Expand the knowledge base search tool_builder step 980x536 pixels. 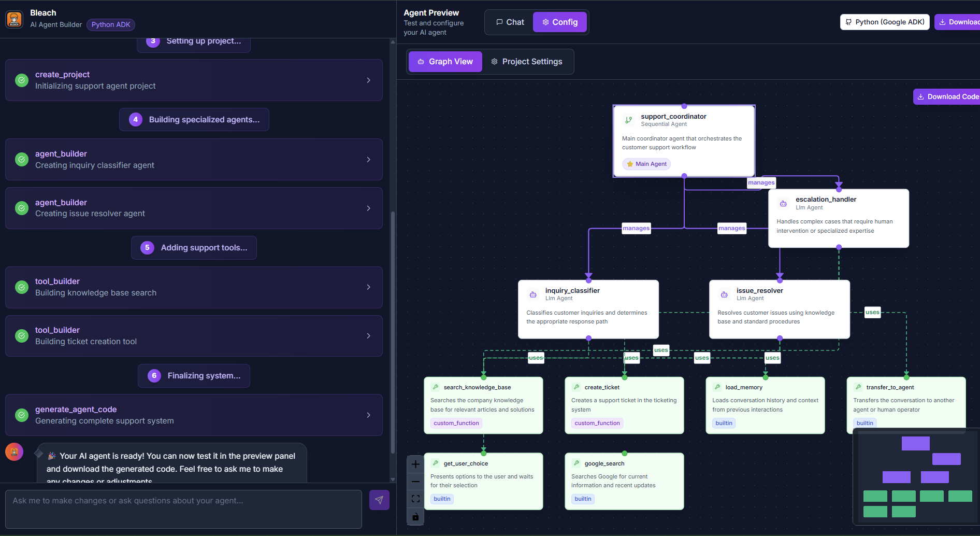pyautogui.click(x=369, y=287)
